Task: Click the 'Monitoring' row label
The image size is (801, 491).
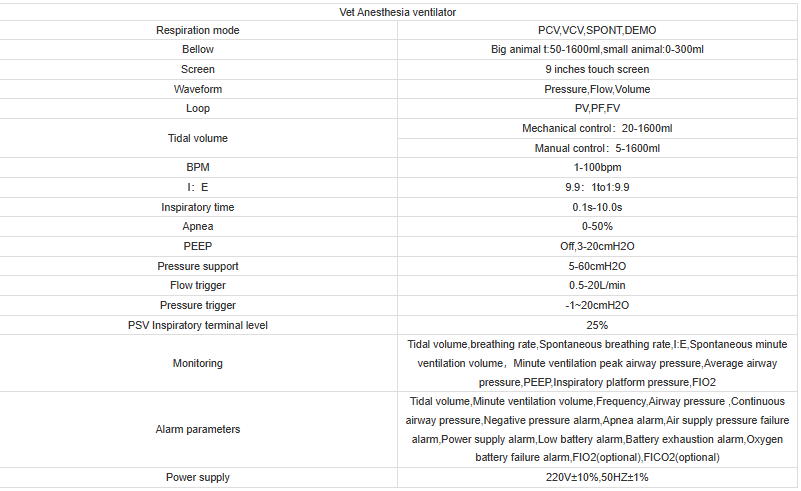Action: (x=198, y=363)
